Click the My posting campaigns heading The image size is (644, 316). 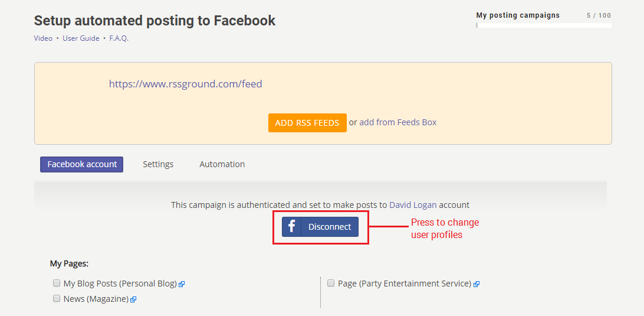518,15
